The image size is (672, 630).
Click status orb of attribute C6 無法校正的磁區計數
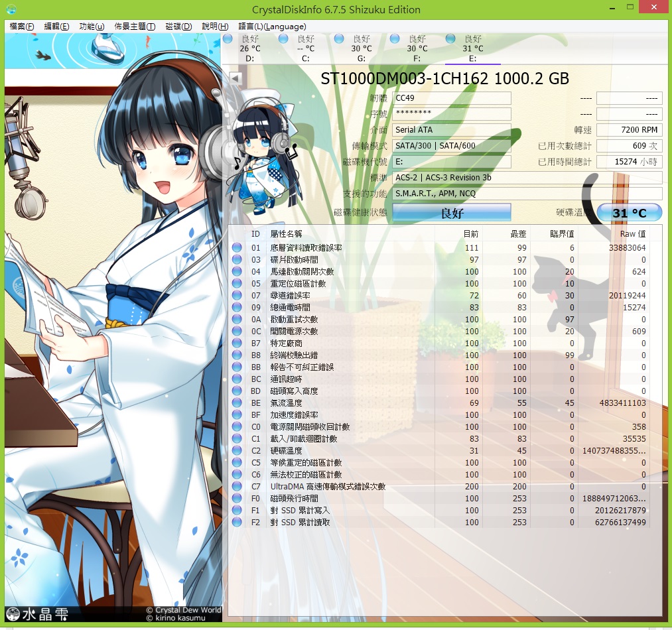237,474
